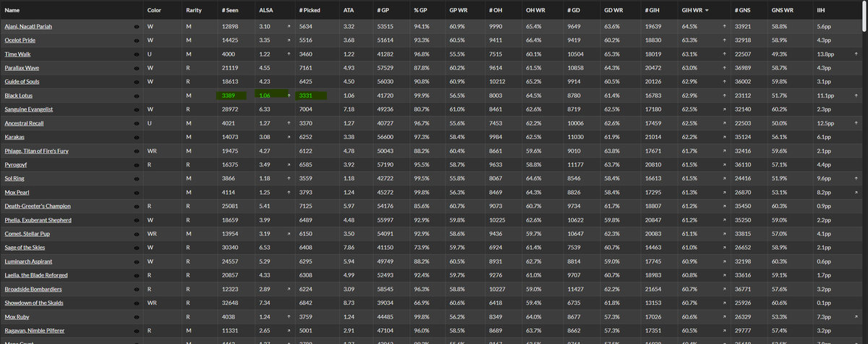Toggle the eye icon for Ajani, Nacatl Pariah
This screenshot has width=868, height=344.
tap(137, 27)
